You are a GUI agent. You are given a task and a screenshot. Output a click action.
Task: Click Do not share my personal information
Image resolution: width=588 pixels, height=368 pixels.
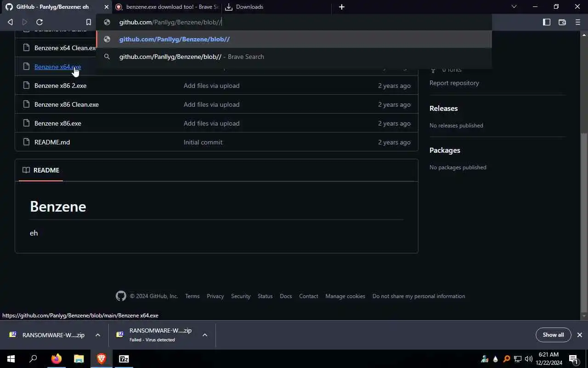(x=419, y=296)
